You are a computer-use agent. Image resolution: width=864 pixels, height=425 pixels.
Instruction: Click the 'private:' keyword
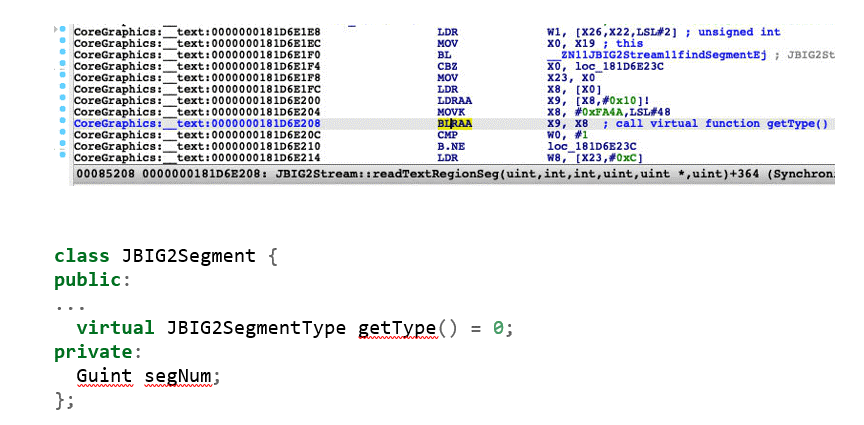pos(99,352)
